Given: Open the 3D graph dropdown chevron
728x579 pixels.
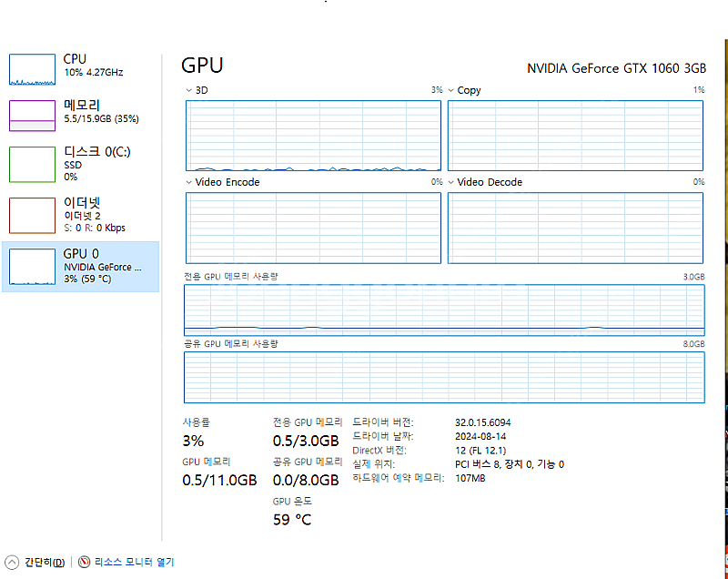Looking at the screenshot, I should pyautogui.click(x=188, y=90).
